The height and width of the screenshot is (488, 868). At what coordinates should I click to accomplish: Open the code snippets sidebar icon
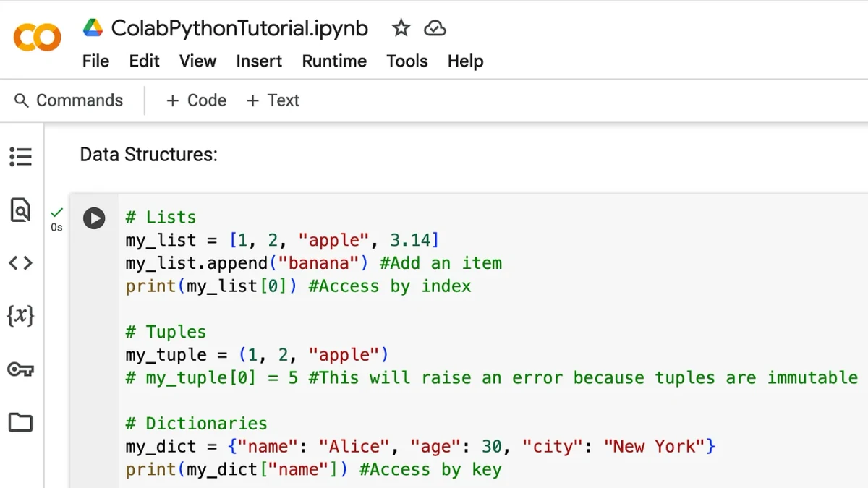(20, 262)
